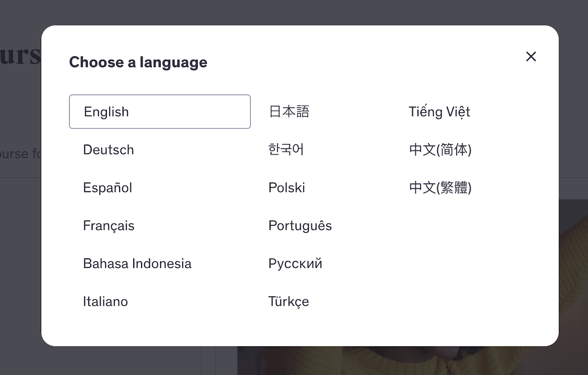Image resolution: width=588 pixels, height=375 pixels.
Task: Choose Deutsch from the language list
Action: 108,150
